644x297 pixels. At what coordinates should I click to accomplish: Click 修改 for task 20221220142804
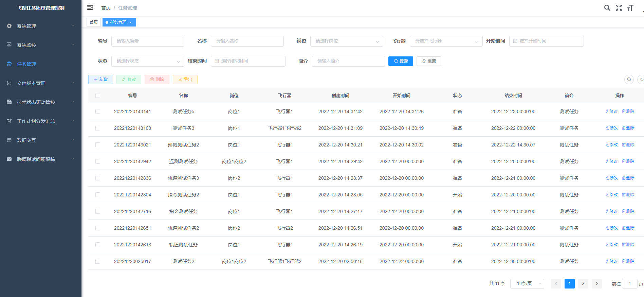pyautogui.click(x=612, y=195)
